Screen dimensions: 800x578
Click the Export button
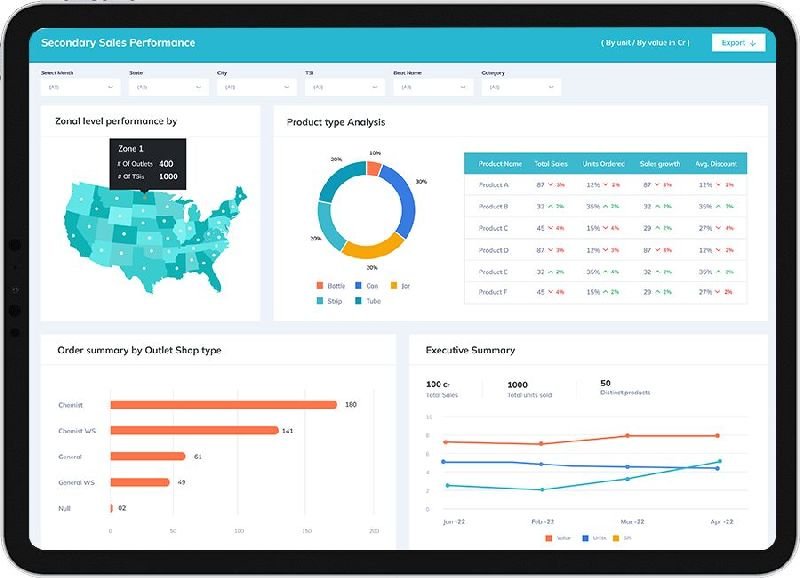click(739, 43)
